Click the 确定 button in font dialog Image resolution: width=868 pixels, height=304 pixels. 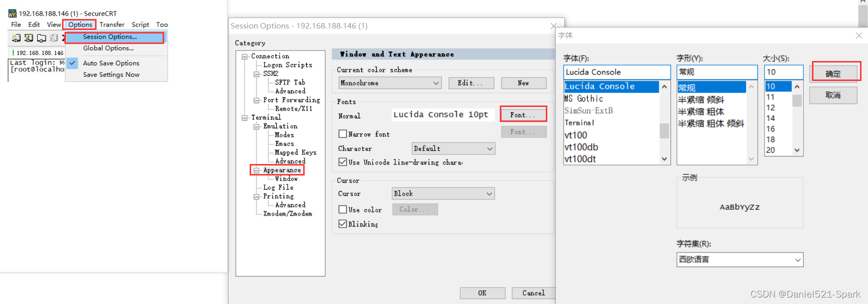tap(834, 73)
